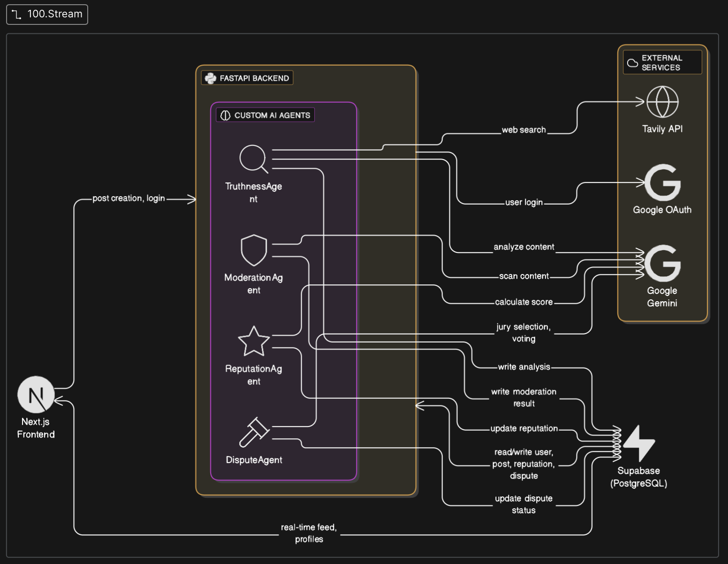Click the 'update reputation' edge label

pyautogui.click(x=524, y=428)
